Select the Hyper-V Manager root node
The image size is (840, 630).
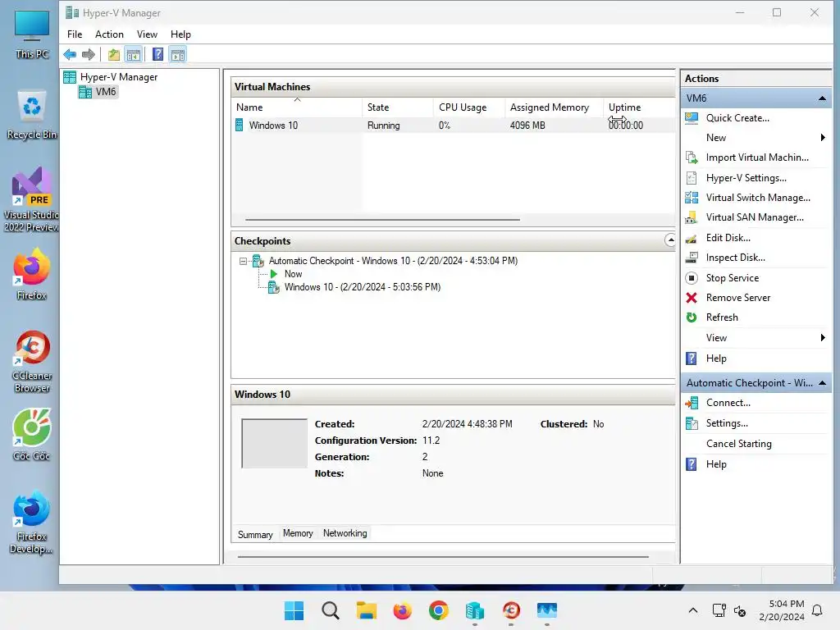111,77
